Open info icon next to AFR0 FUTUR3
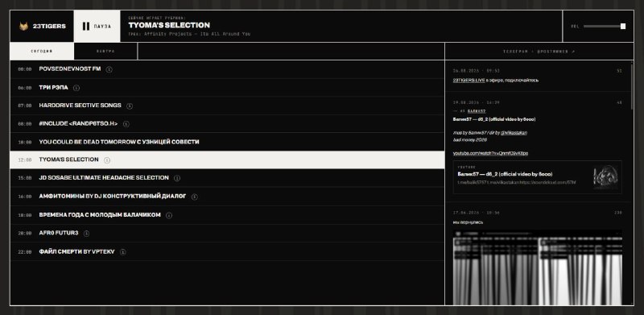Screen dimensions: 644x315 point(86,233)
